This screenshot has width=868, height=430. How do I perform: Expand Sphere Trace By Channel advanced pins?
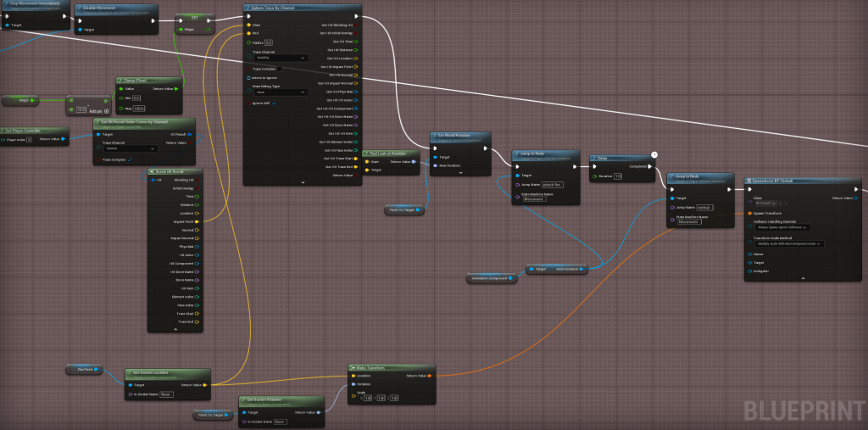(x=303, y=181)
